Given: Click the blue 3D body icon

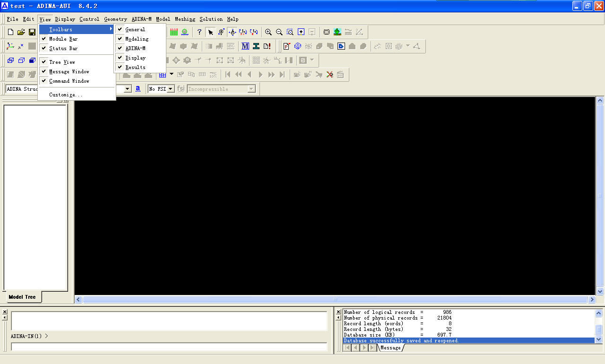Looking at the screenshot, I should tap(298, 46).
